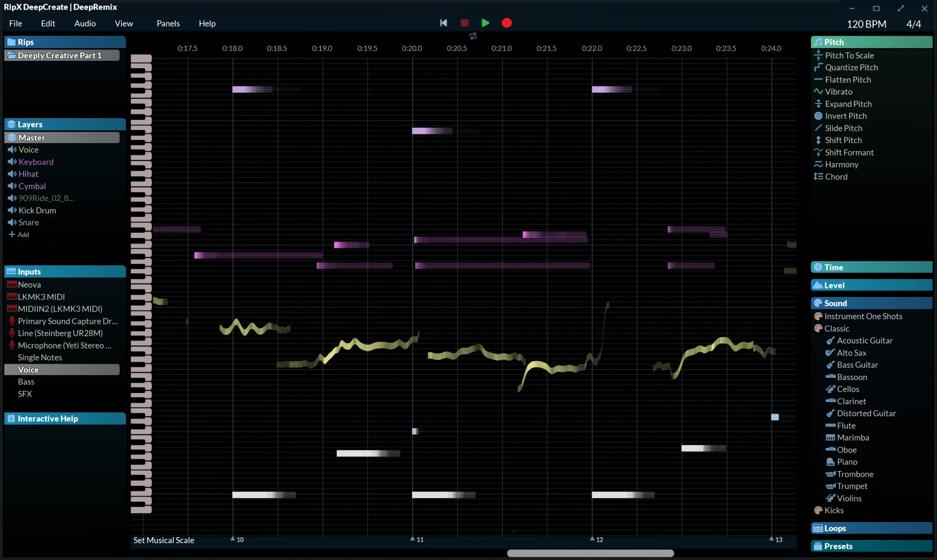This screenshot has width=937, height=560.
Task: Mute the Kick Drum layer speaker
Action: 12,210
